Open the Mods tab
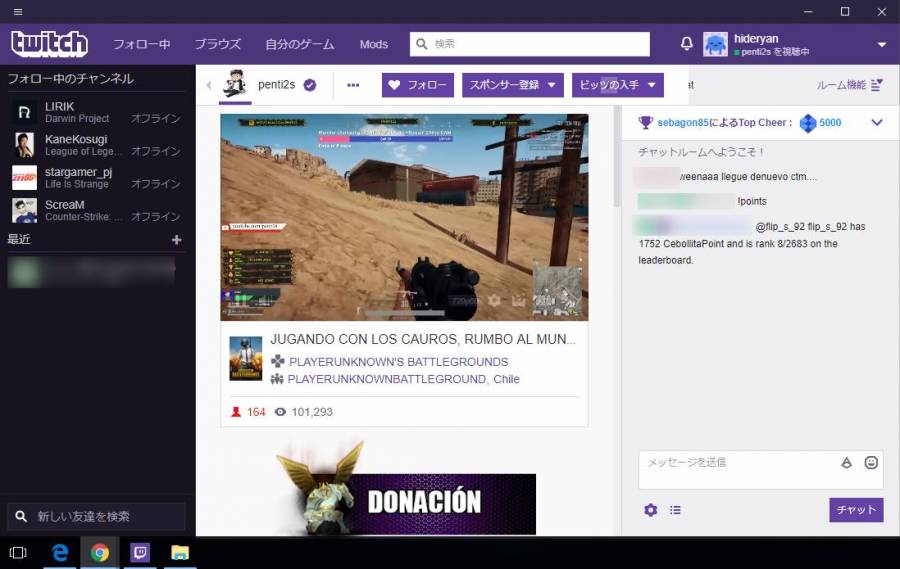The height and width of the screenshot is (569, 900). (x=374, y=44)
